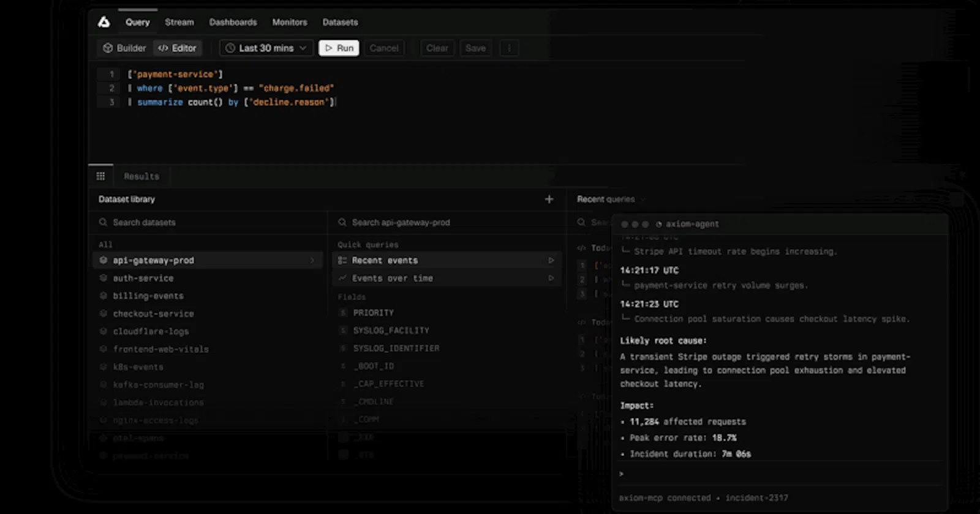Switch to Editor mode

178,48
